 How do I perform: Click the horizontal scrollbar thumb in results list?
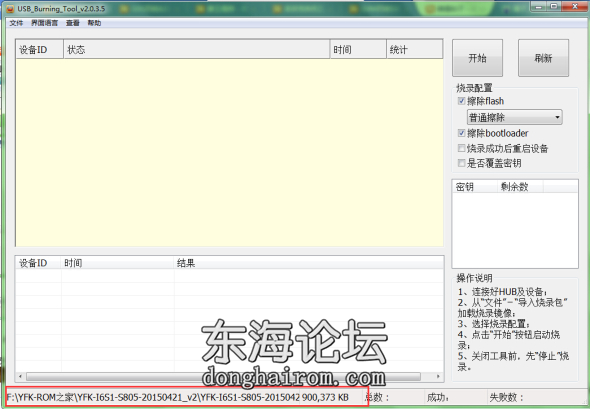coord(223,376)
